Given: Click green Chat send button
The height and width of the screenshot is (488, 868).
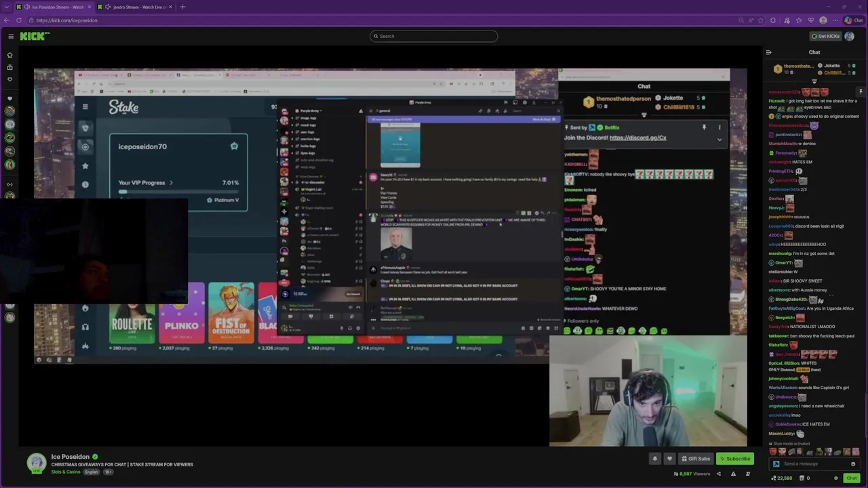Looking at the screenshot, I should point(852,478).
